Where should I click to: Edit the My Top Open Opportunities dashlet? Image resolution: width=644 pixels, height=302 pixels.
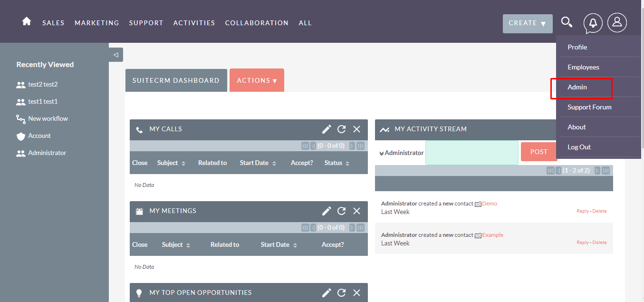[327, 292]
